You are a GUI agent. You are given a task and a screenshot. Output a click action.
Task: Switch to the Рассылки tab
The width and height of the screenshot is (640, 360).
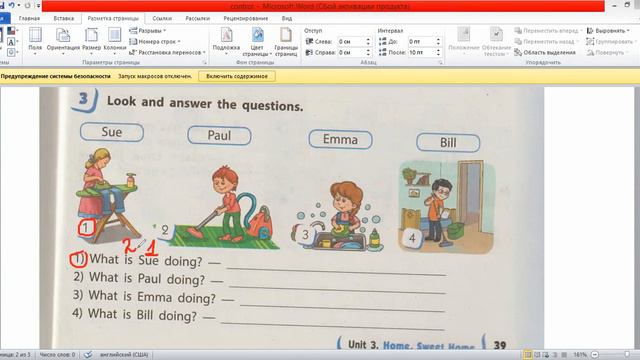coord(198,18)
